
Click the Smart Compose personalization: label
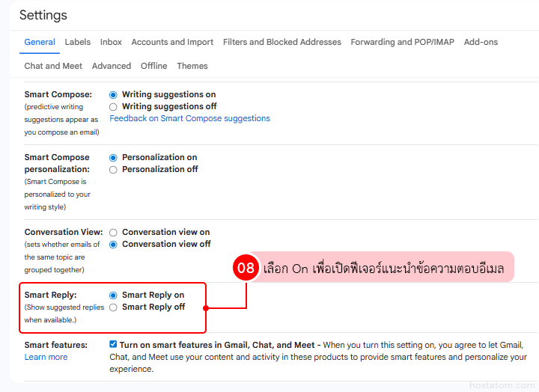tap(57, 163)
